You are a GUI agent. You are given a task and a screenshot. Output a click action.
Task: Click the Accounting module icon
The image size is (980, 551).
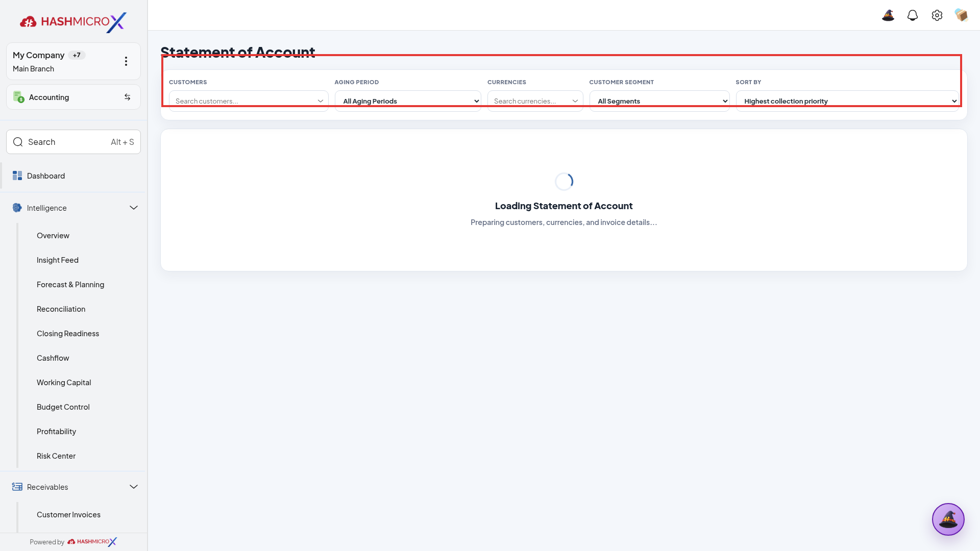pos(19,97)
